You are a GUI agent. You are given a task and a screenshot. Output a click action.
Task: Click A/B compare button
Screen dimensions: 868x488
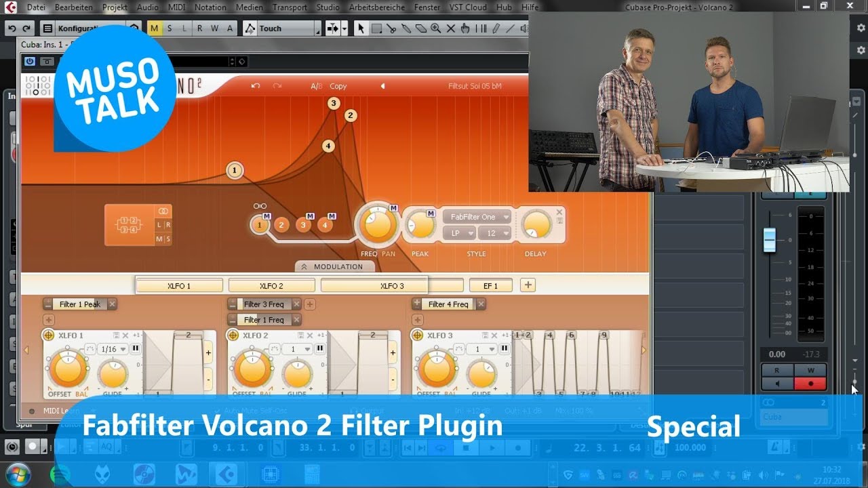coord(317,86)
